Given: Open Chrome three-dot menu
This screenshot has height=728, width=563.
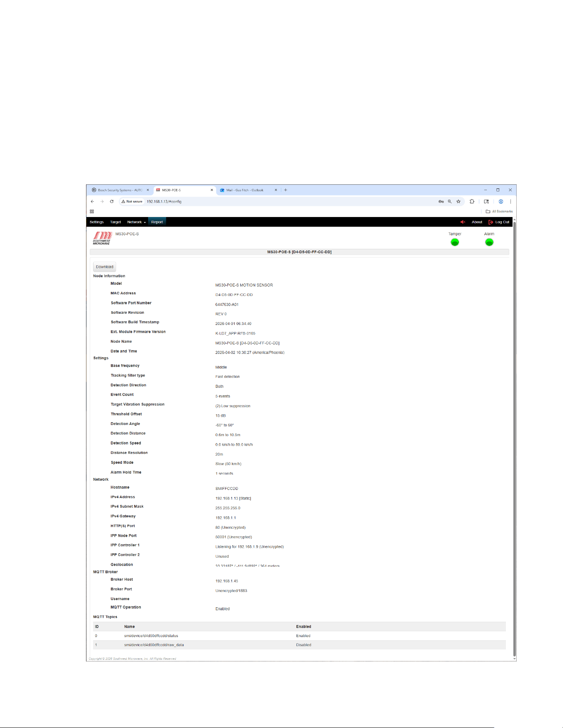Looking at the screenshot, I should (x=510, y=201).
